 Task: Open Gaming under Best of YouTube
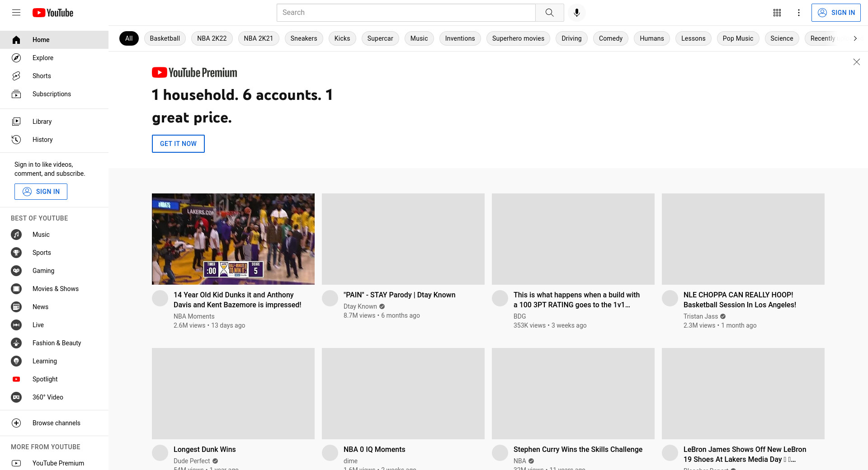[54, 271]
